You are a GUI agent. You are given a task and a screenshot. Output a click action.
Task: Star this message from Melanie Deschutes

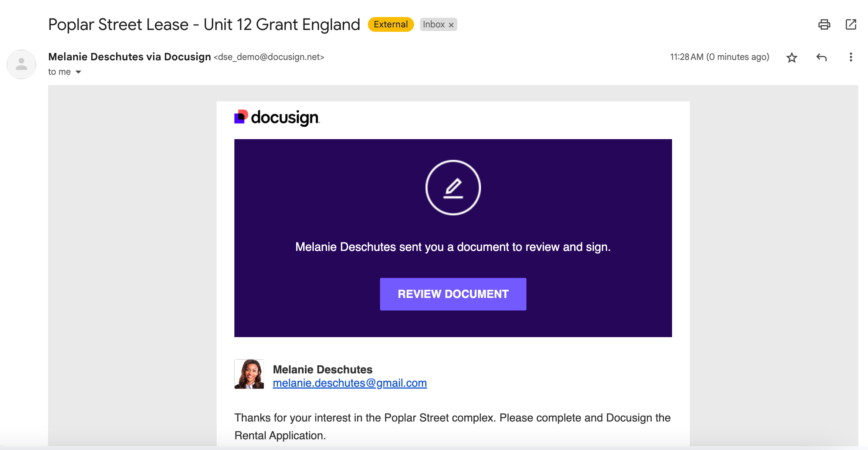791,57
